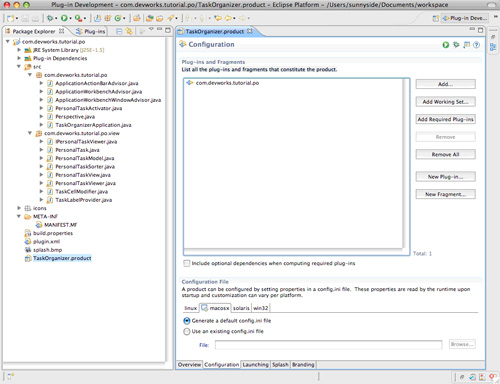Image resolution: width=500 pixels, height=384 pixels.
Task: Select com.devworks.tutorial.po in plug-ins list
Action: [223, 83]
